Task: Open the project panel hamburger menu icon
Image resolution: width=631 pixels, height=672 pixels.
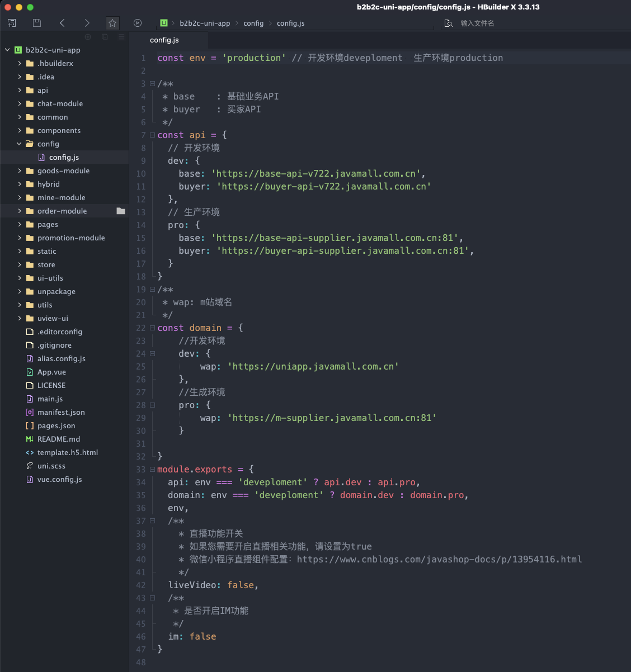Action: 121,37
